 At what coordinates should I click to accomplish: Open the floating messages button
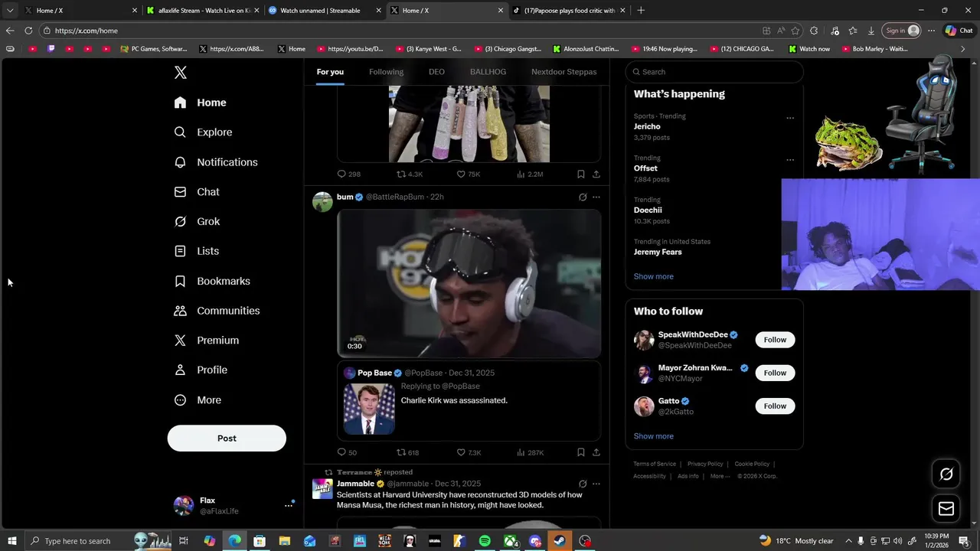[x=946, y=509]
